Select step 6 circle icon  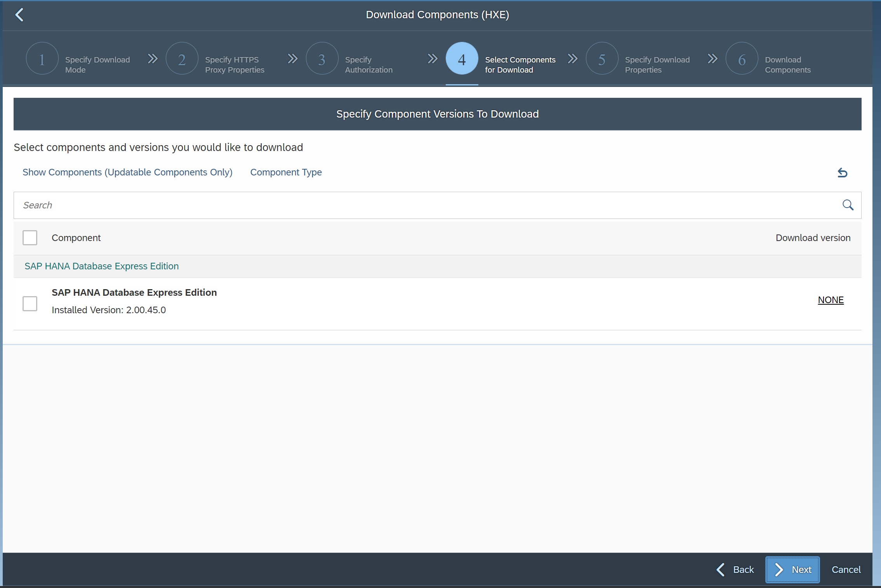click(x=741, y=59)
